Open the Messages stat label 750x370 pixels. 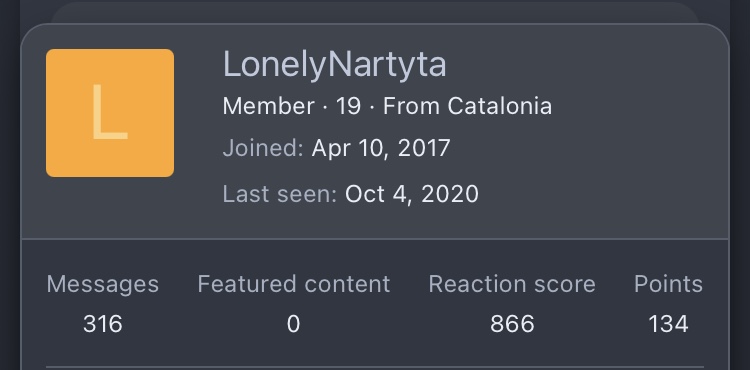click(103, 284)
